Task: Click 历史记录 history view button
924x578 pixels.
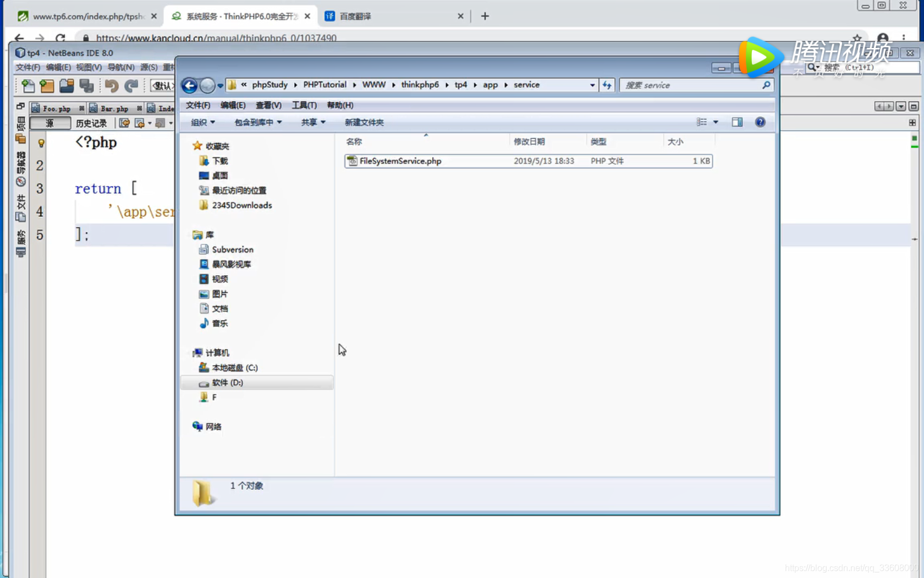Action: (91, 123)
